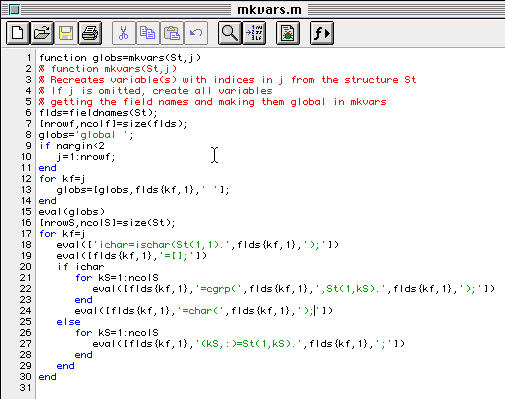Open the go-to-line numbered list icon
Image resolution: width=505 pixels, height=399 pixels.
click(x=254, y=33)
